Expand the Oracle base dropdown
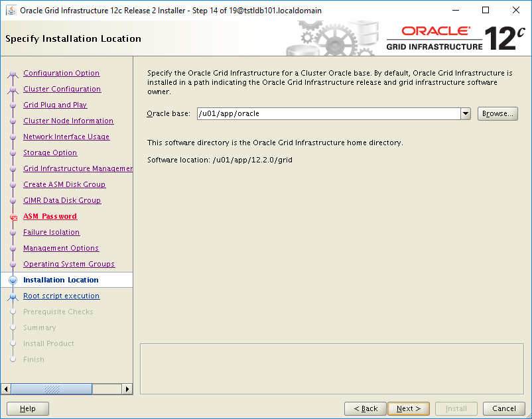 466,113
